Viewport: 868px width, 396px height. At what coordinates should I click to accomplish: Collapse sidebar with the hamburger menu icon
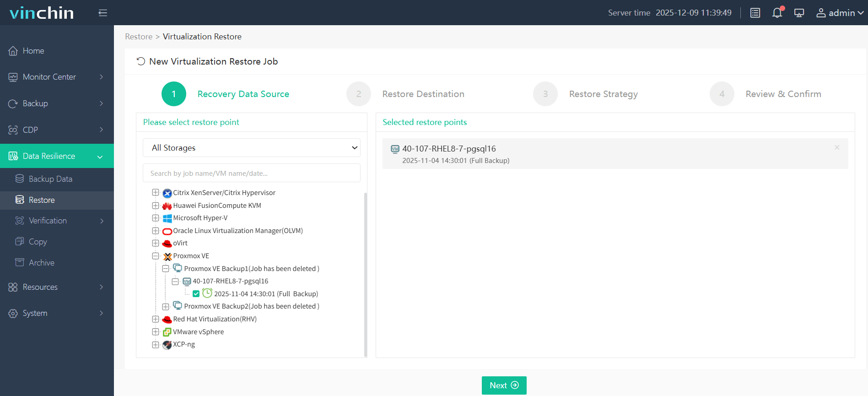click(102, 13)
